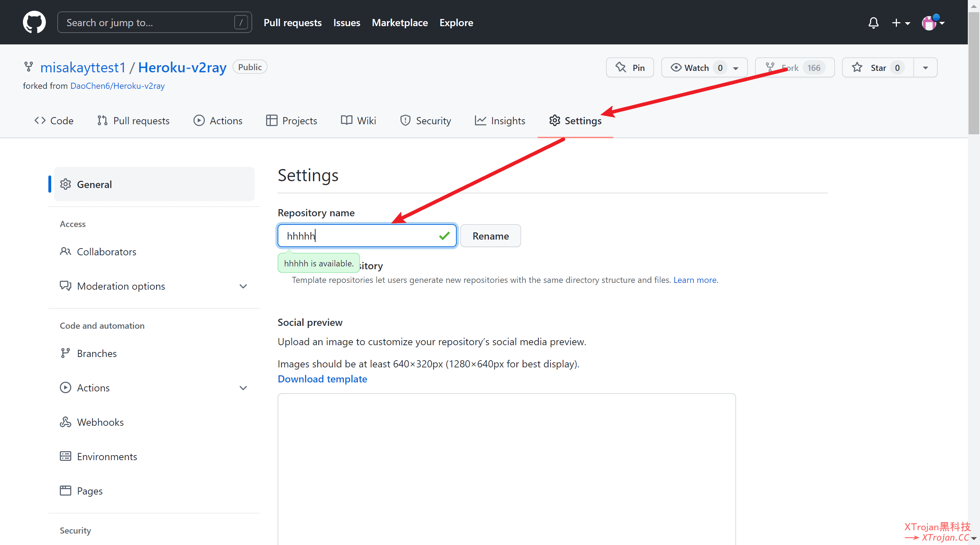Open the notifications bell
This screenshot has height=545, width=980.
[873, 23]
